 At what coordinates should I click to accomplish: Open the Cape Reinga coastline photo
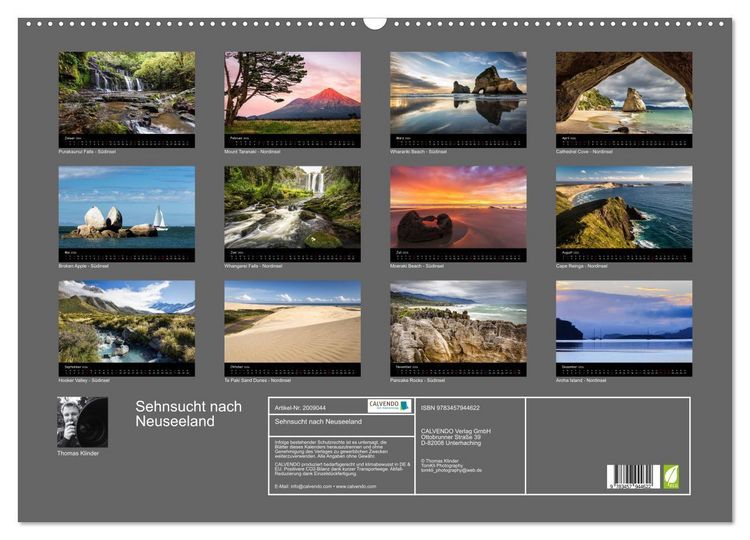point(624,207)
